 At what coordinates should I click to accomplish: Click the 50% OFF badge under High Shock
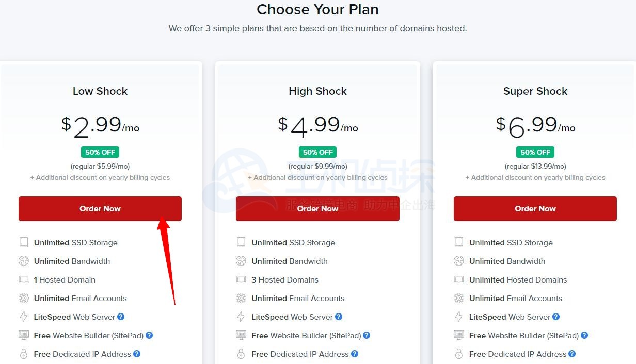click(317, 152)
